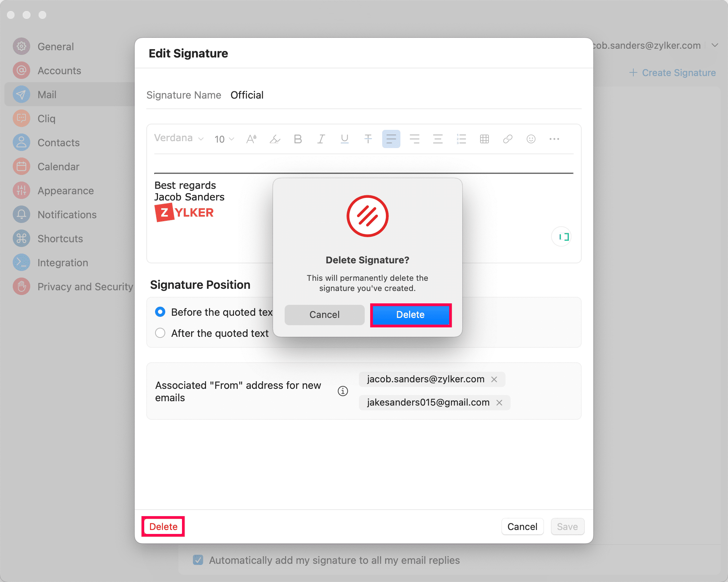This screenshot has width=728, height=582.
Task: Toggle bold formatting in signature toolbar
Action: [298, 139]
